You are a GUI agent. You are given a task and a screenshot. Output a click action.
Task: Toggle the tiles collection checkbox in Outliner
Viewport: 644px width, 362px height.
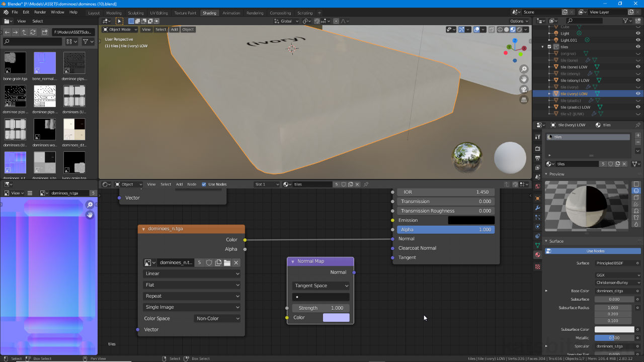[549, 46]
